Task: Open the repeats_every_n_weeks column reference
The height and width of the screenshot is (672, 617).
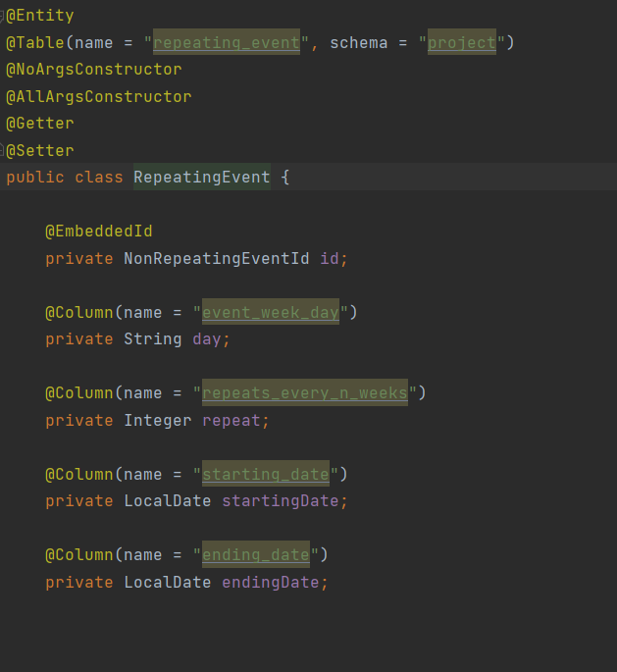Action: click(304, 393)
